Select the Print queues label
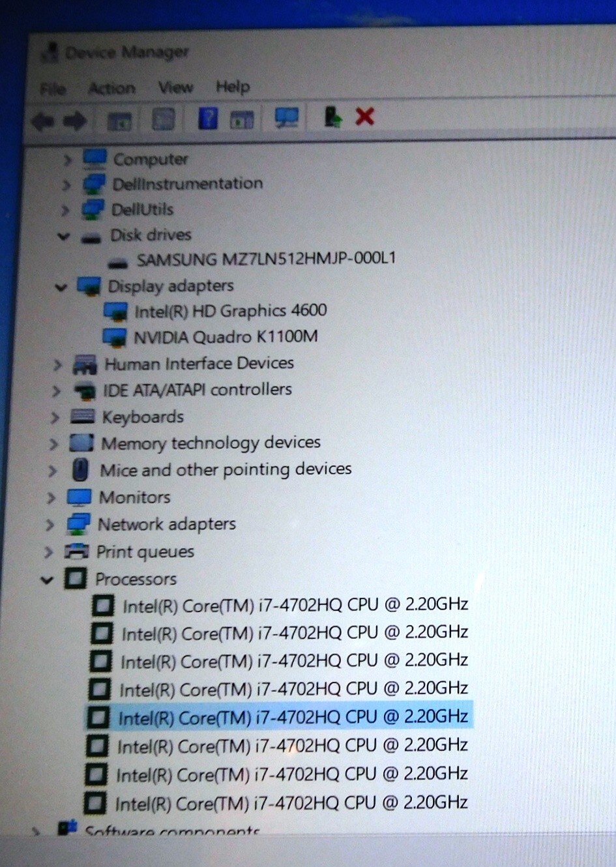616x867 pixels. (145, 552)
